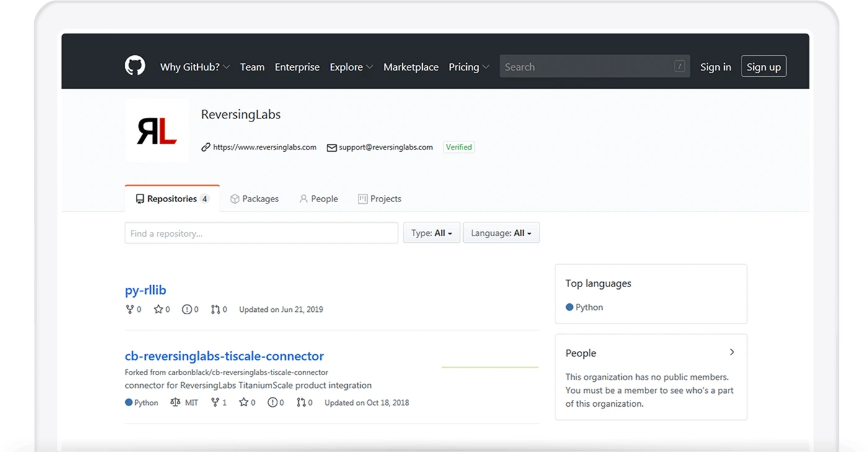Image resolution: width=868 pixels, height=452 pixels.
Task: Click the Sign up button
Action: click(764, 67)
